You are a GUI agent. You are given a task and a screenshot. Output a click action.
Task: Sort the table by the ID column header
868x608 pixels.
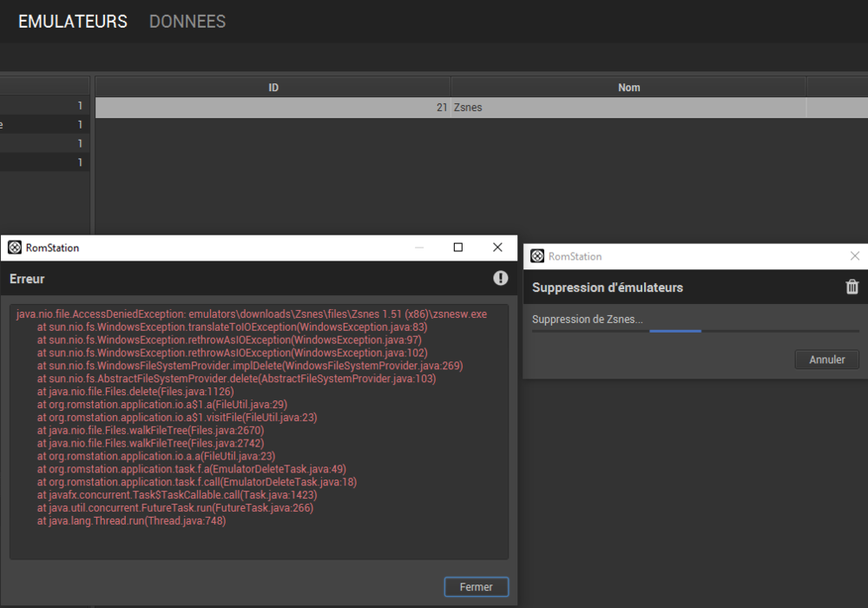(x=273, y=88)
